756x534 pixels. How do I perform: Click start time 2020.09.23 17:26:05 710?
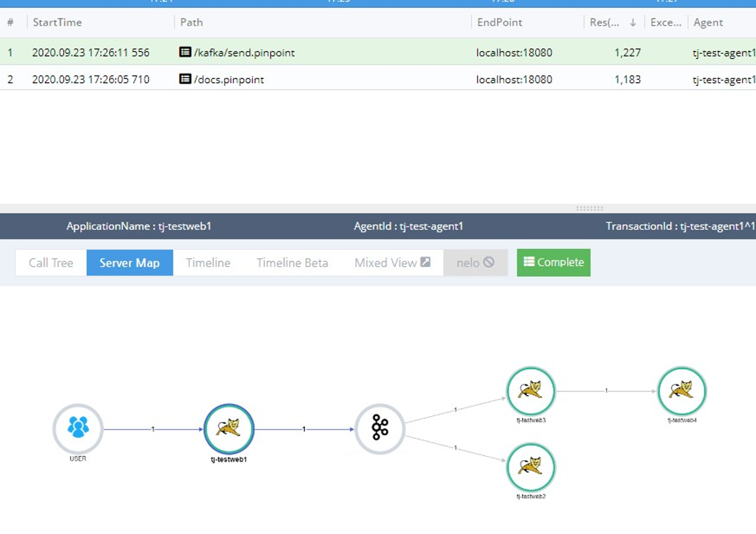[x=91, y=79]
